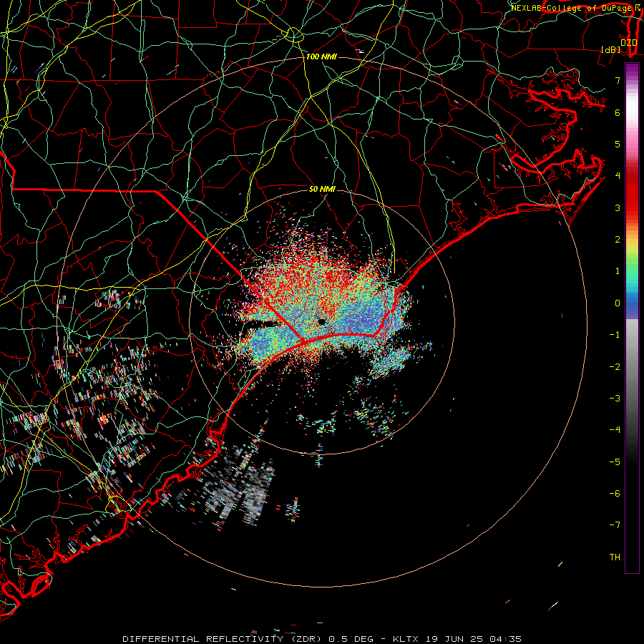Select the 5 value on color scale

click(x=618, y=144)
